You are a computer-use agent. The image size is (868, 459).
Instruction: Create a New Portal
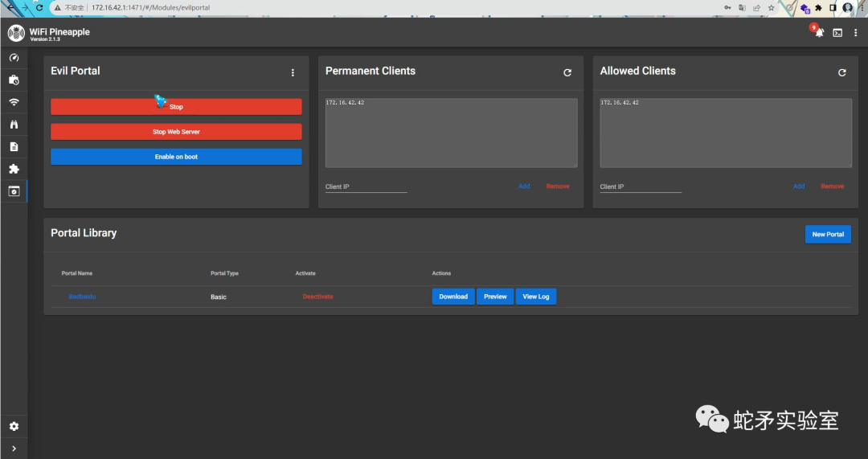click(828, 234)
